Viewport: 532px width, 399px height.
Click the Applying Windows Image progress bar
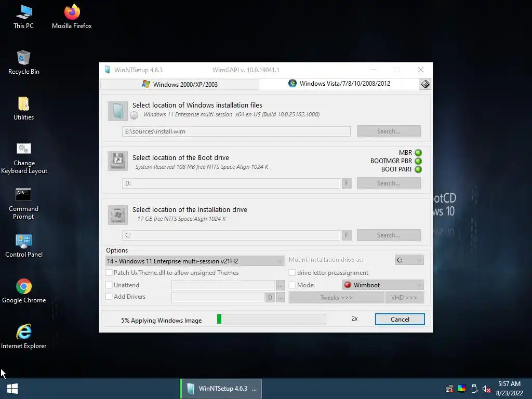pos(271,319)
